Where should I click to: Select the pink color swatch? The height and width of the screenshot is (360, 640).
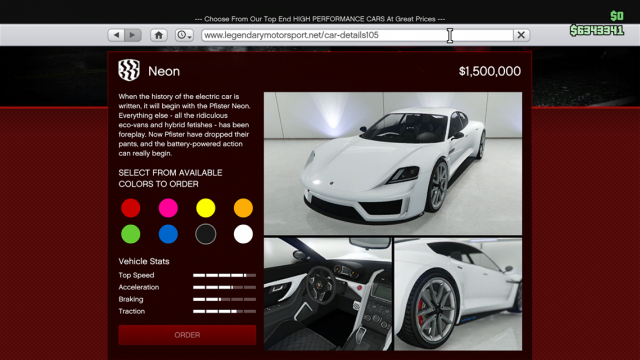pyautogui.click(x=168, y=208)
